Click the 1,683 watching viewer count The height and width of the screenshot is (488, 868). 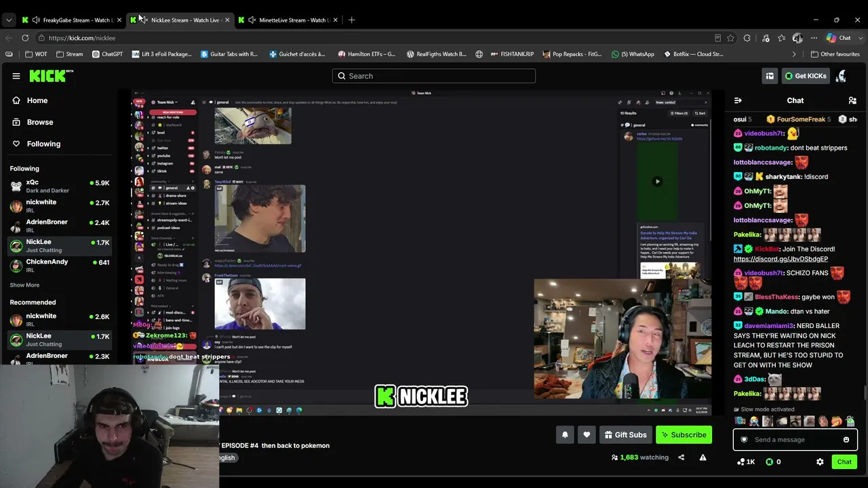(640, 457)
